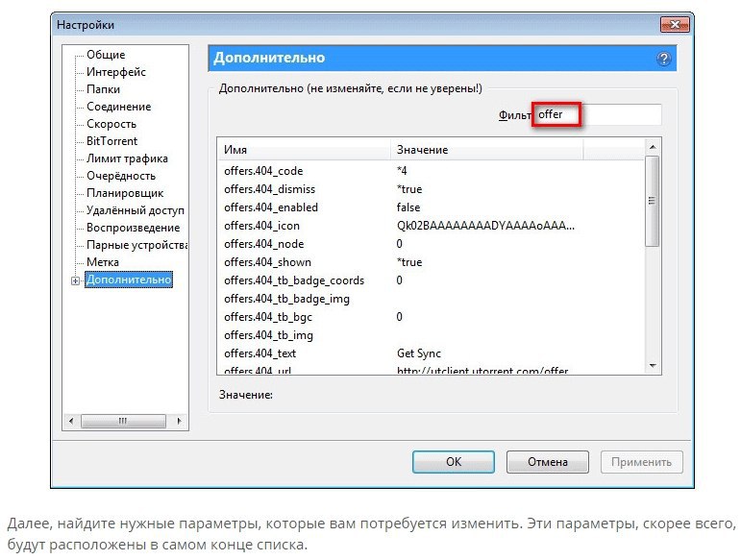Open help via the question mark icon

(x=663, y=59)
